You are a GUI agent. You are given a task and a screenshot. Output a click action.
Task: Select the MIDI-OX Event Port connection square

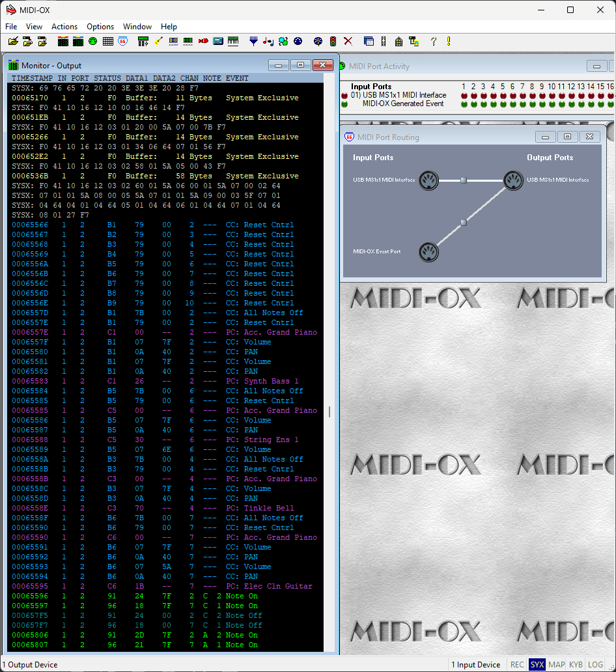point(464,223)
